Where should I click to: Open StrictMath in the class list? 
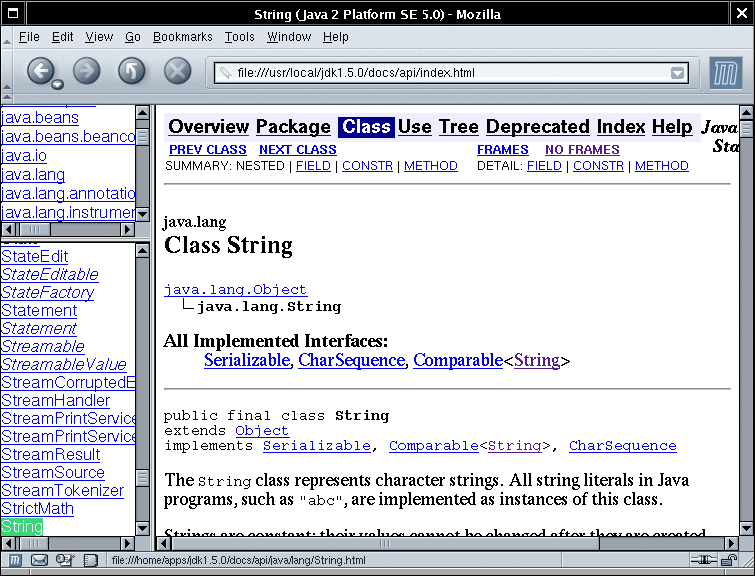coord(37,508)
